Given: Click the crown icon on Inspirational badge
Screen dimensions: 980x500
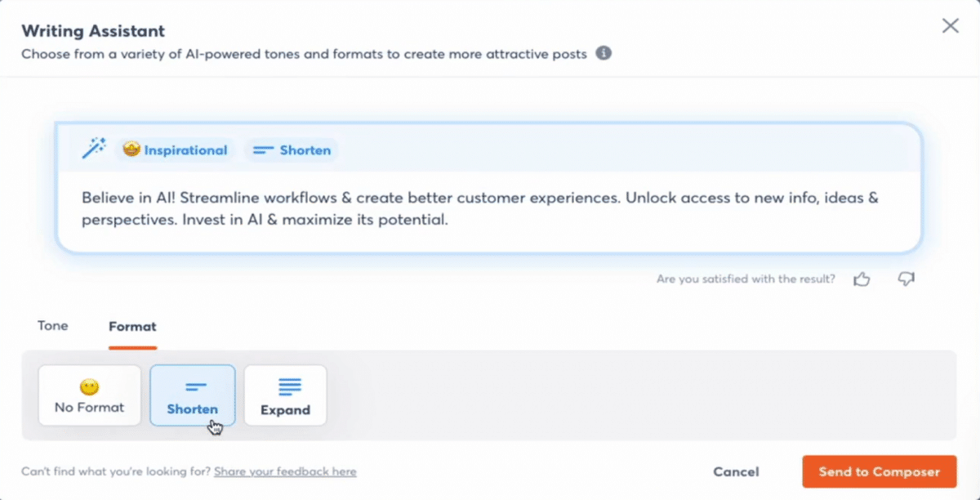Looking at the screenshot, I should [131, 150].
